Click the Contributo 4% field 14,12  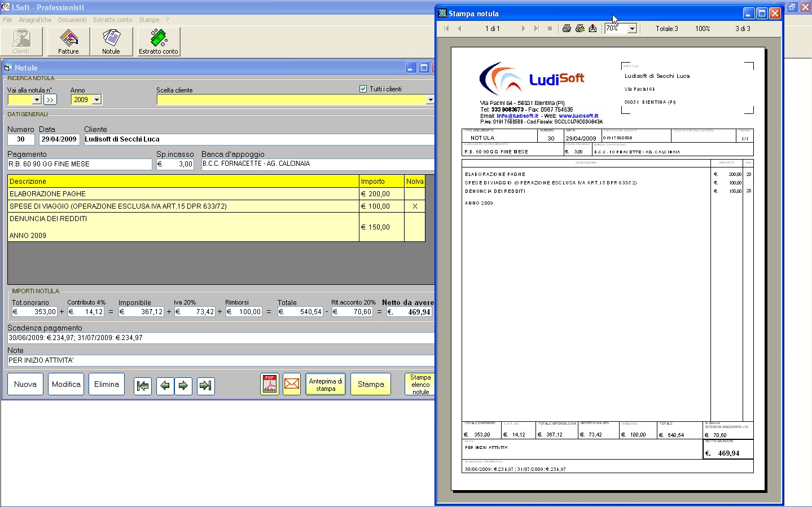86,311
